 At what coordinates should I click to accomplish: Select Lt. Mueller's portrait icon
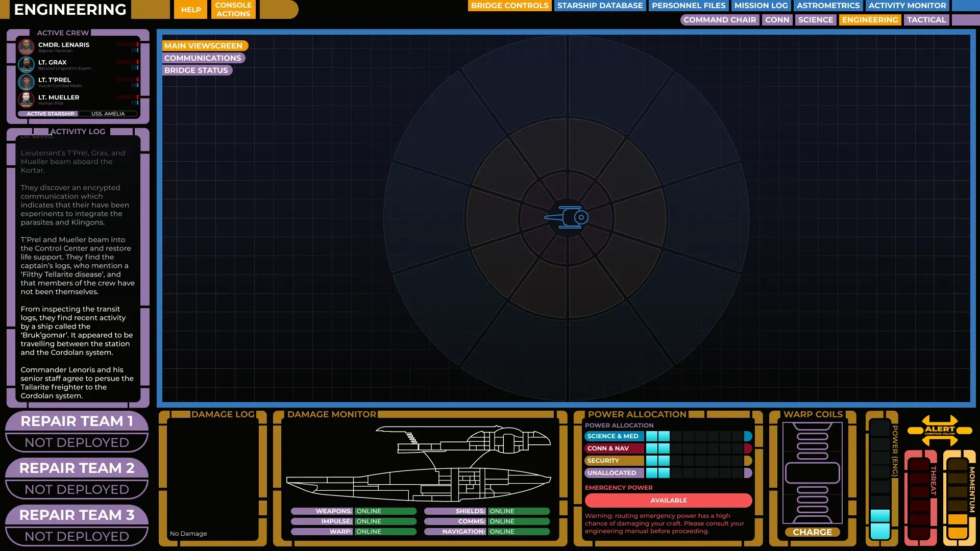click(26, 99)
